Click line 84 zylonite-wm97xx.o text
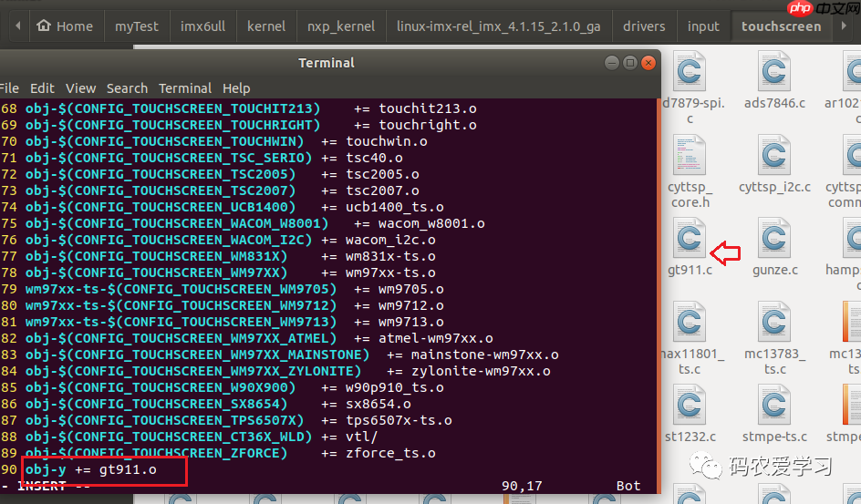Viewport: 861px width, 504px height. coord(481,371)
